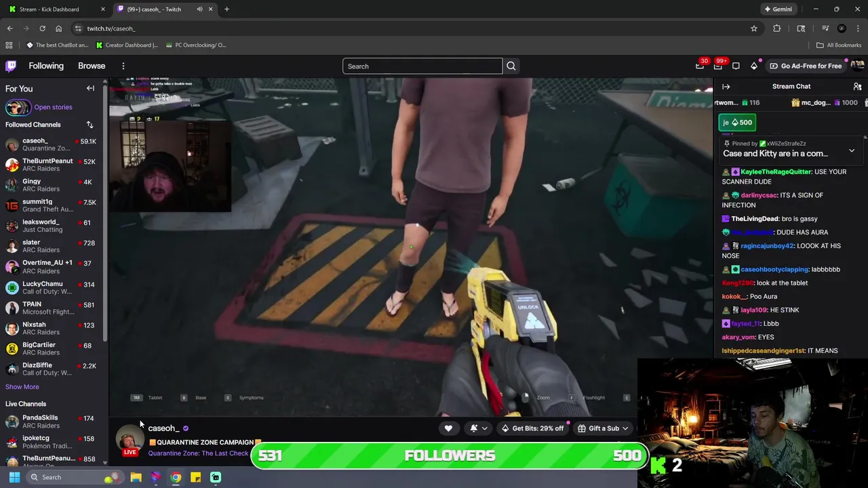Viewport: 868px width, 488px height.
Task: Open caseoh_ channel name under the video
Action: click(163, 428)
